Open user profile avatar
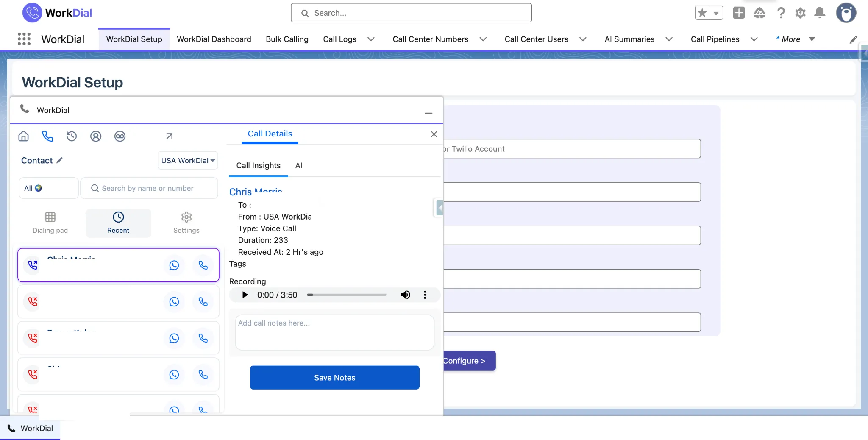Screen dimensions: 868x440 pyautogui.click(x=846, y=13)
